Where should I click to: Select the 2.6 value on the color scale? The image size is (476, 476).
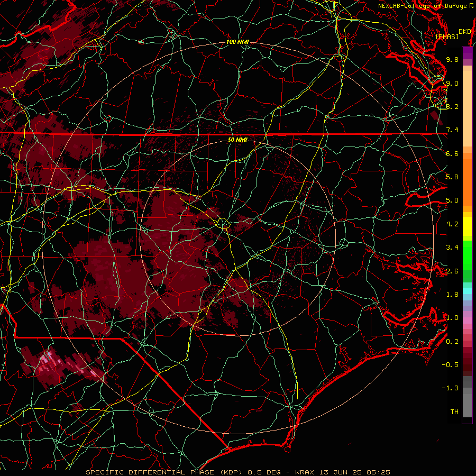pos(452,271)
